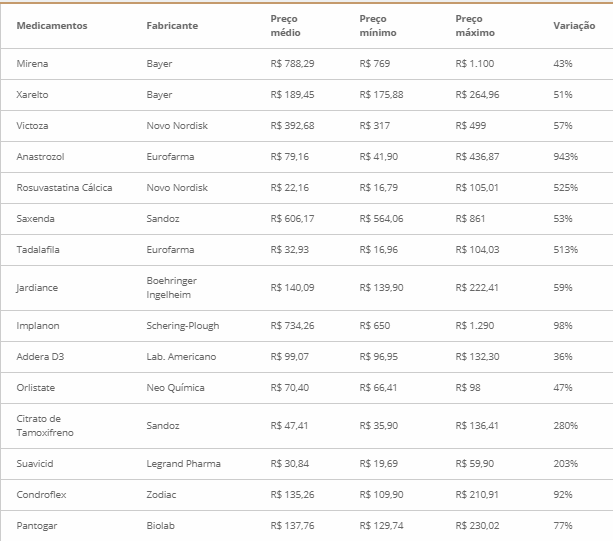Image resolution: width=613 pixels, height=541 pixels.
Task: Click the Medicamentos column header
Action: (x=52, y=25)
